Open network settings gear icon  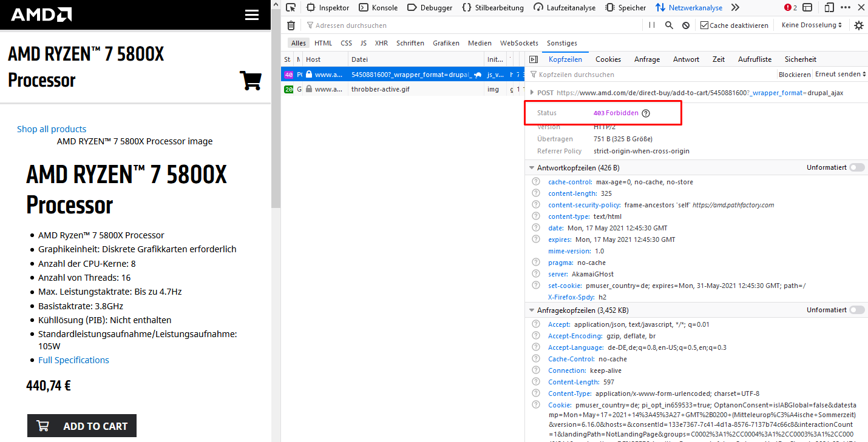858,25
